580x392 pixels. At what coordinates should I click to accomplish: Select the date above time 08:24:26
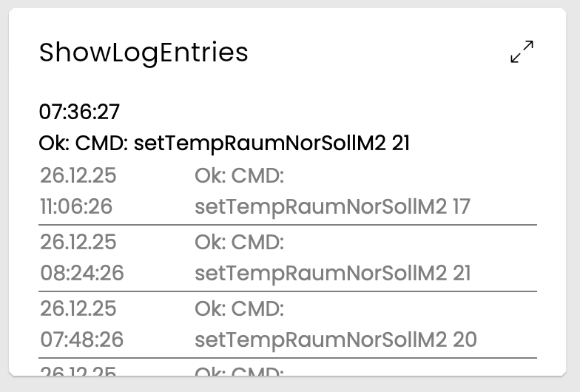(78, 243)
